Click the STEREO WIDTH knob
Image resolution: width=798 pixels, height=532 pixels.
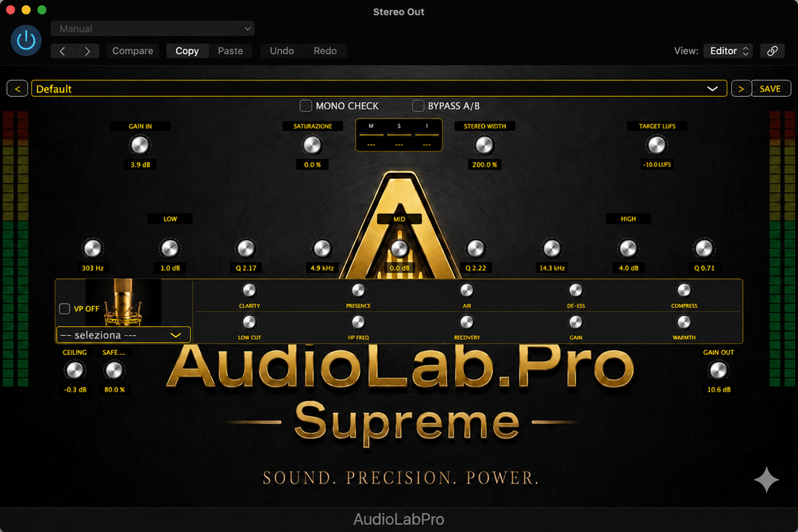484,145
